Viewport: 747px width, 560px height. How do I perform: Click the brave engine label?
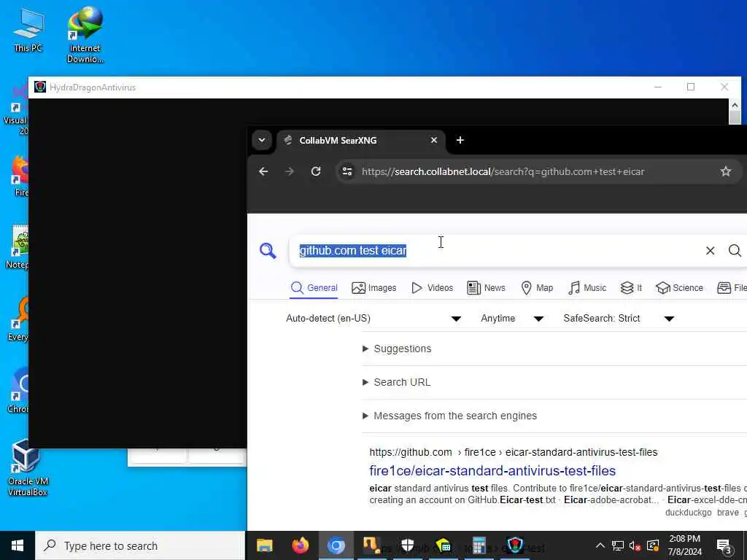pos(727,513)
